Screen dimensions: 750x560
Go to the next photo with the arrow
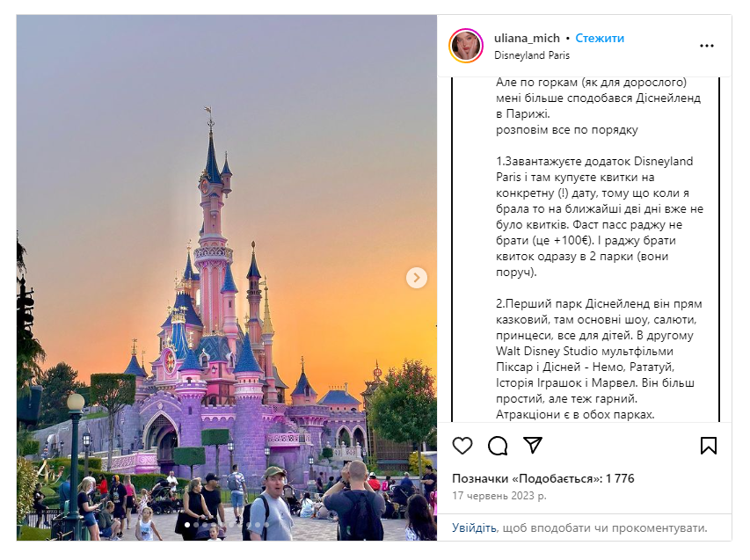[x=416, y=278]
